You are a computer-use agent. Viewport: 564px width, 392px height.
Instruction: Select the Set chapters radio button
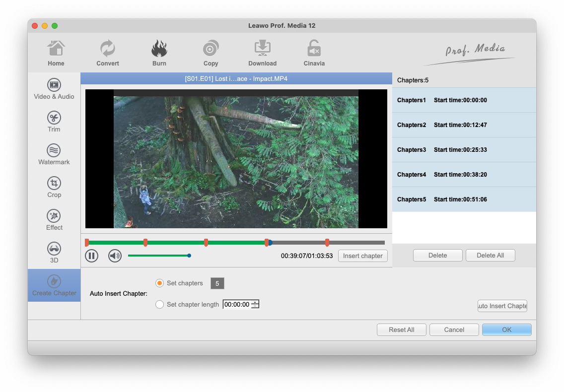pos(160,283)
